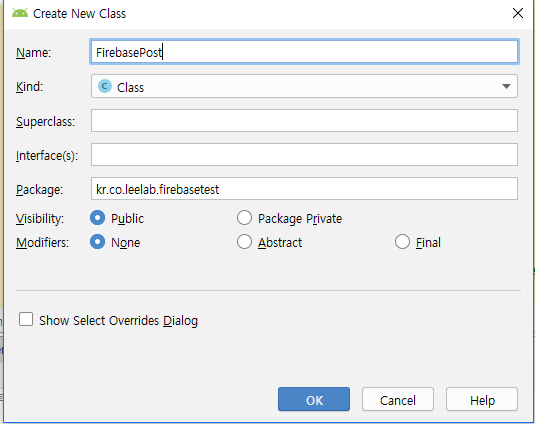Screen dimensions: 535x424
Task: Focus the Name field containing FirebasePost
Action: point(304,52)
